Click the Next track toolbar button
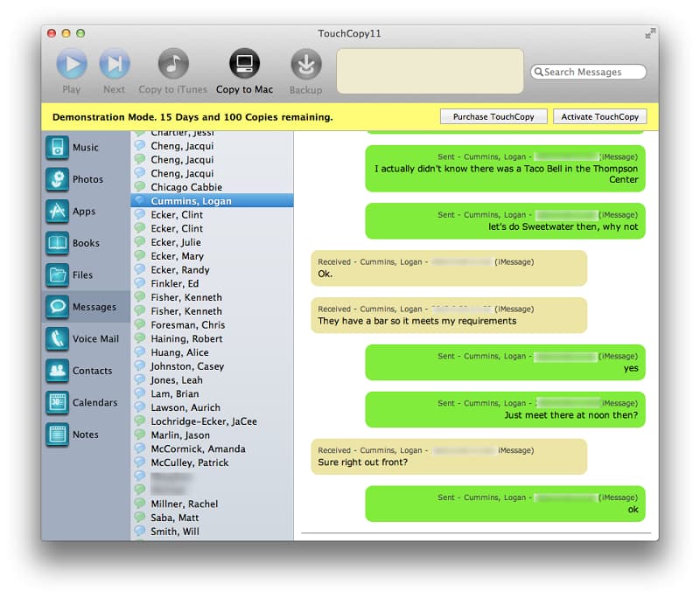Viewport: 700px width, 598px height. (x=115, y=64)
